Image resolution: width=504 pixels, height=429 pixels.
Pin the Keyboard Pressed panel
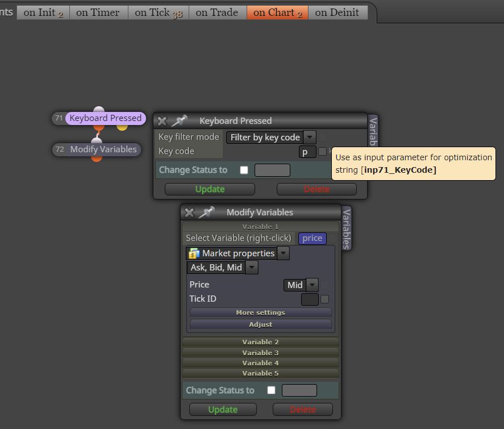pyautogui.click(x=180, y=121)
